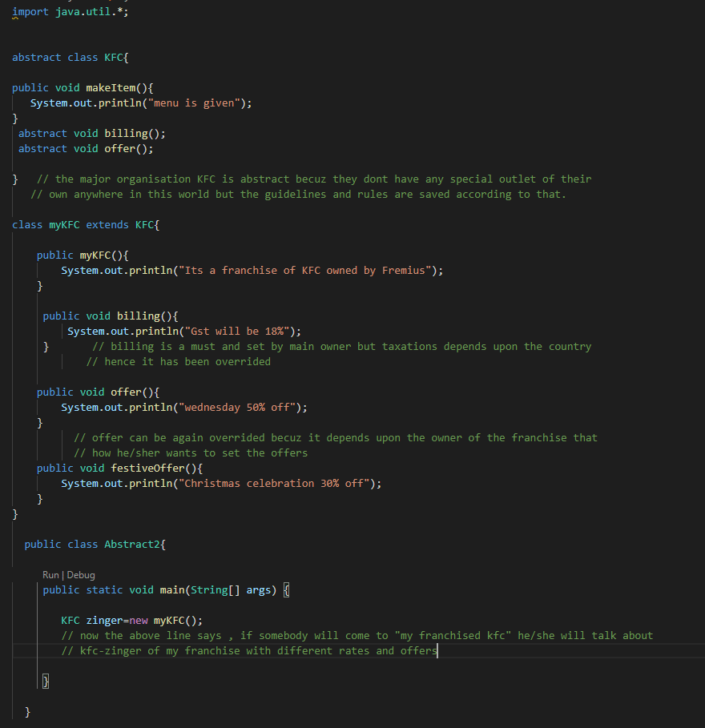Click highlighted opening brace after main(String[] args)
The image size is (705, 728).
[x=287, y=590]
